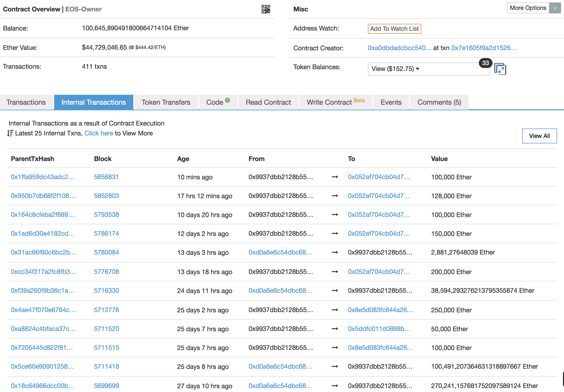Screen dimensions: 564x392
Task: Open block 5711520
Action: (106, 329)
